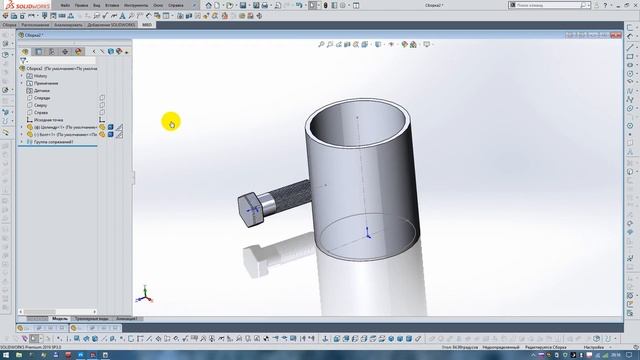This screenshot has height=360, width=640.
Task: Click the tree filter funnel icon
Action: point(23,60)
